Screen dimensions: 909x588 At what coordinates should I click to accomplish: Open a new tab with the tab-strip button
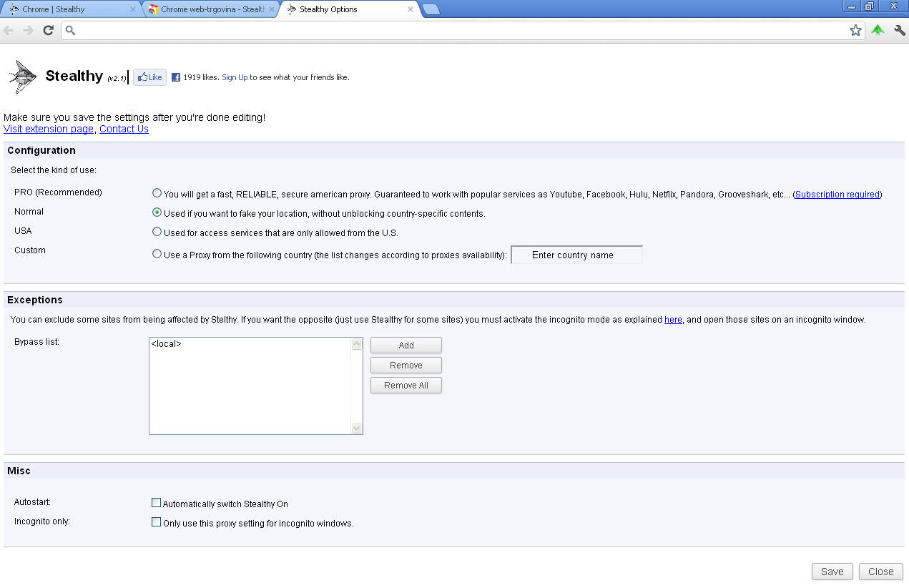coord(431,9)
